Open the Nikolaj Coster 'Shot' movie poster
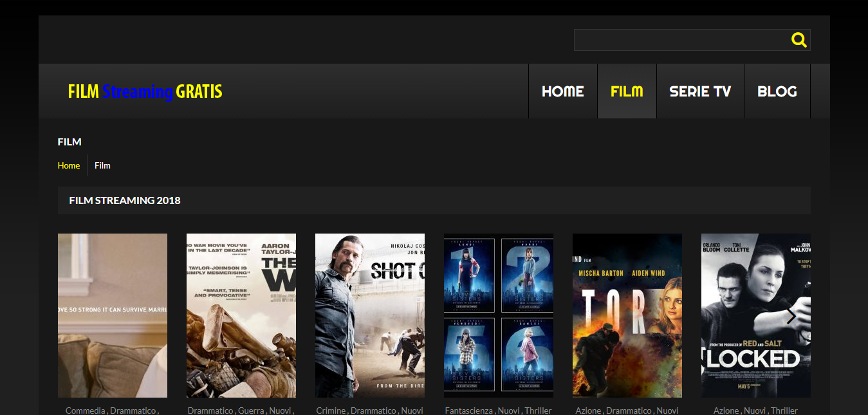The width and height of the screenshot is (868, 415). [370, 315]
